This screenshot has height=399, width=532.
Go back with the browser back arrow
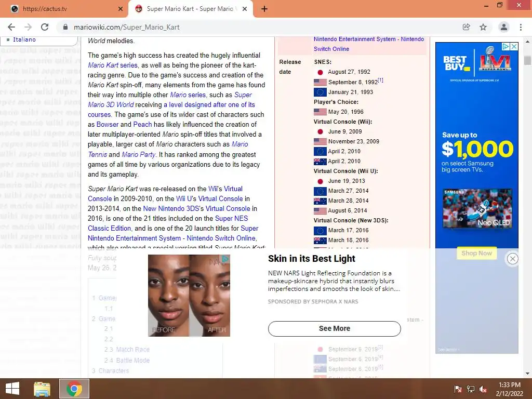(11, 27)
